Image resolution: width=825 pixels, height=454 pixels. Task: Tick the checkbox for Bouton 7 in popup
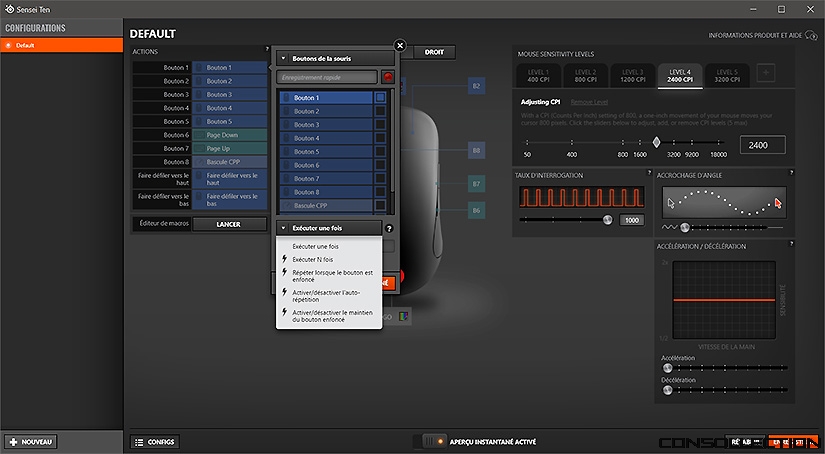[380, 178]
